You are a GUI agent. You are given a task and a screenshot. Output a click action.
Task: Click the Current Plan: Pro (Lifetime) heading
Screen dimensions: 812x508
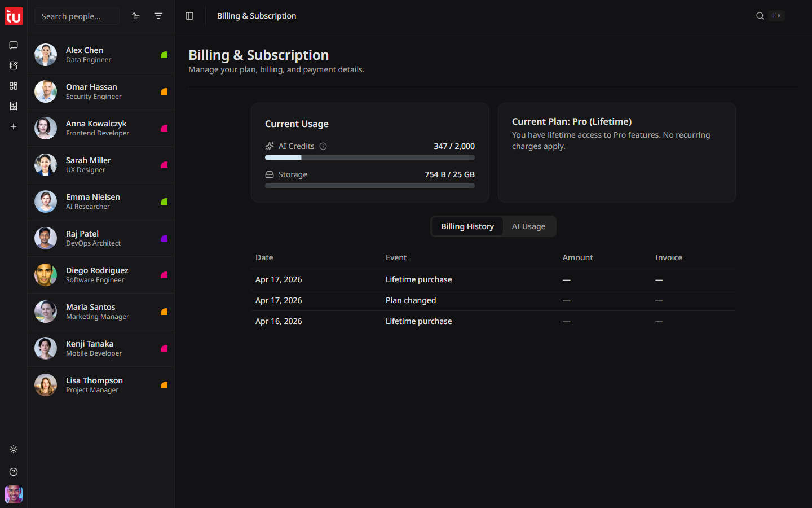[x=571, y=121]
